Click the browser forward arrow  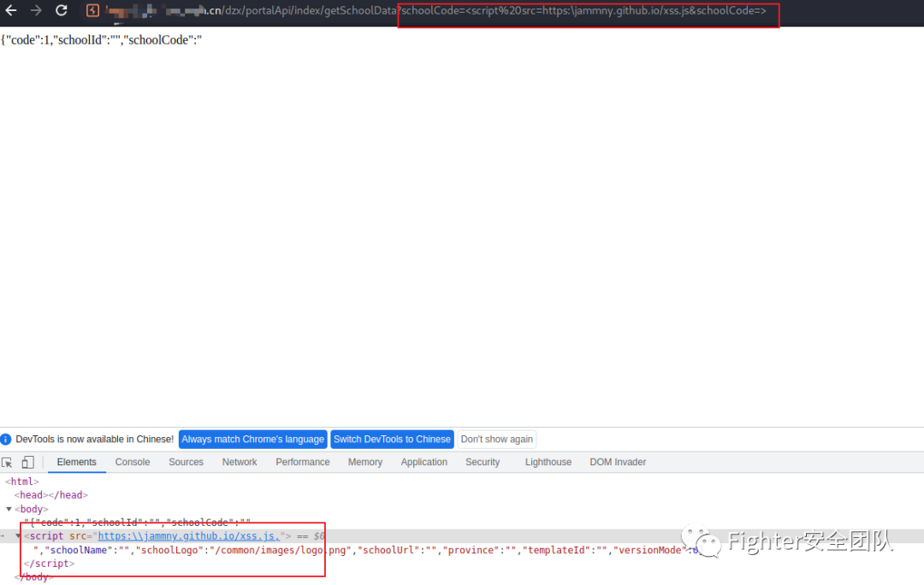pos(36,10)
